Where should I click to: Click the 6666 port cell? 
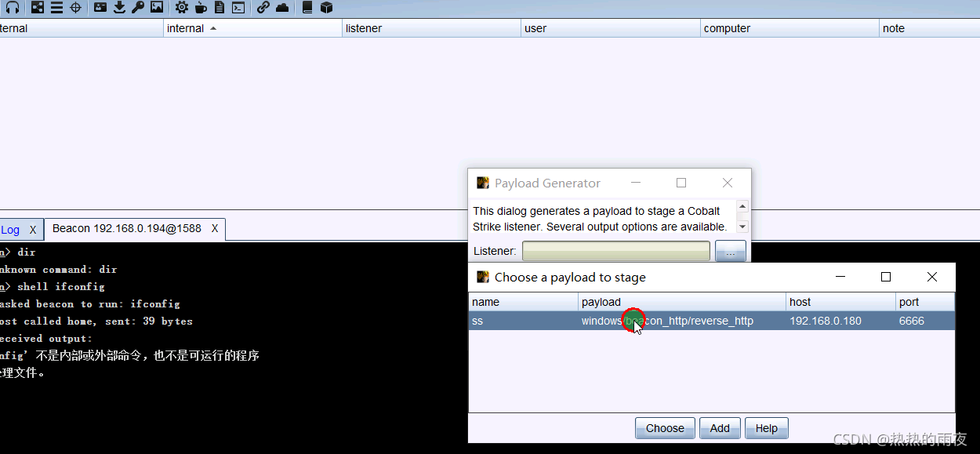pos(926,321)
